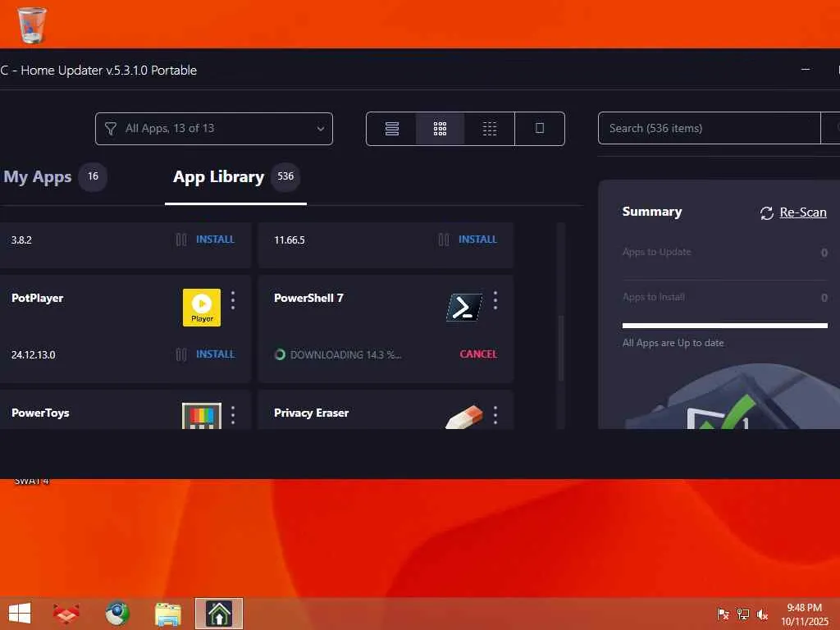The image size is (840, 630).
Task: Click the app list vertical scrollbar
Action: [x=561, y=348]
